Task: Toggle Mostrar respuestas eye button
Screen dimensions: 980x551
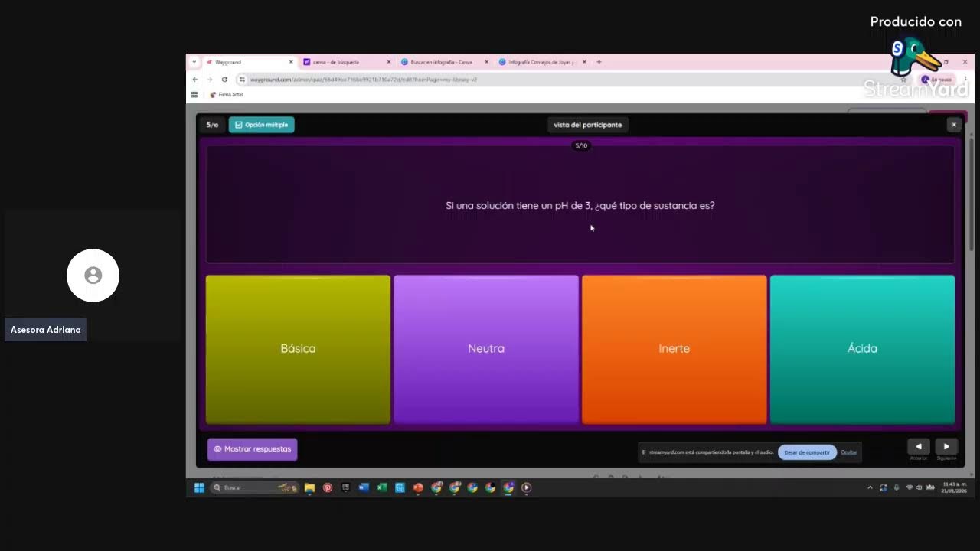Action: pos(252,449)
